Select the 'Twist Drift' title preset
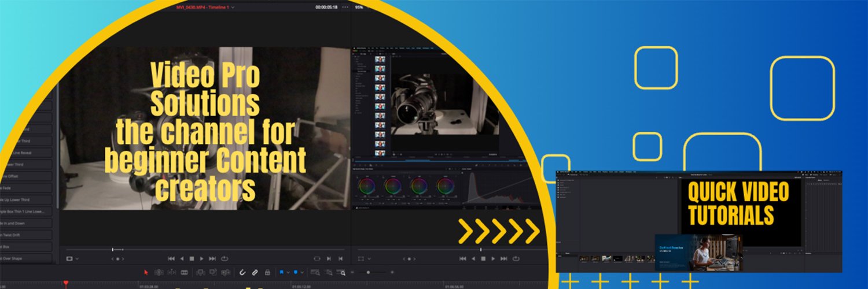This screenshot has height=289, width=868. (x=26, y=235)
